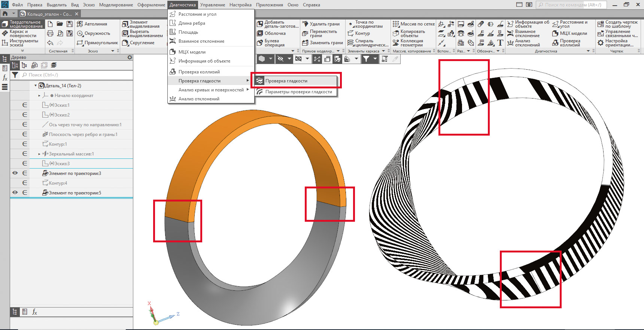
Task: Apply Скругление tool
Action: (x=138, y=43)
